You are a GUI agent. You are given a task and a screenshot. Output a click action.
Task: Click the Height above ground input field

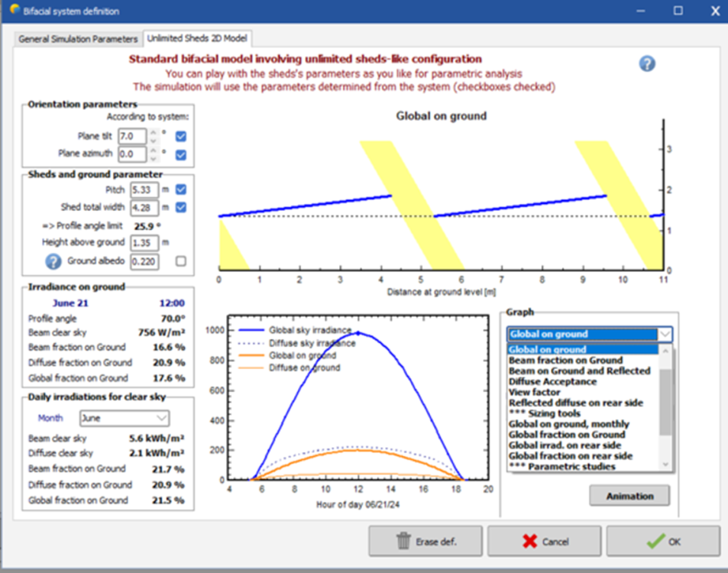144,243
